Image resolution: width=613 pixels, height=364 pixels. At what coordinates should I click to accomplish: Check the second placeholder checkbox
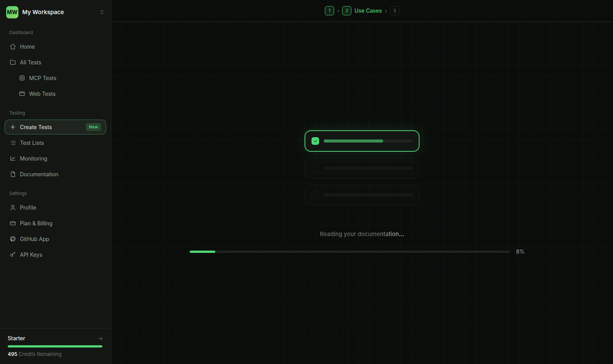[x=315, y=168]
